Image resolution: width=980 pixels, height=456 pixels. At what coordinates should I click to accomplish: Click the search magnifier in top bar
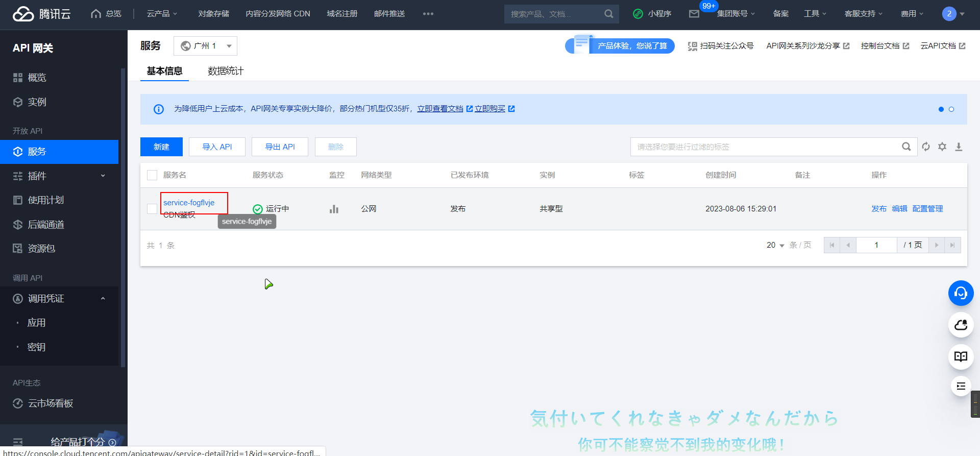608,14
